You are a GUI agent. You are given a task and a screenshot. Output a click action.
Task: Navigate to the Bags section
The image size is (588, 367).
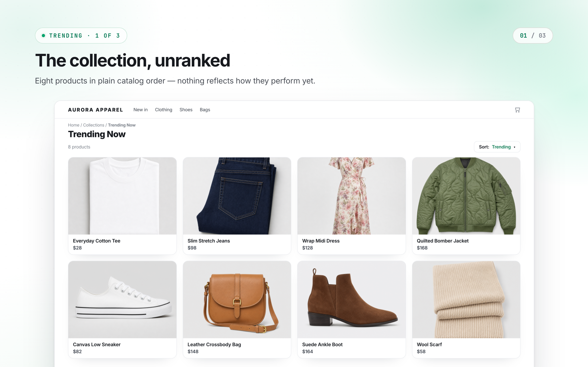(x=205, y=110)
